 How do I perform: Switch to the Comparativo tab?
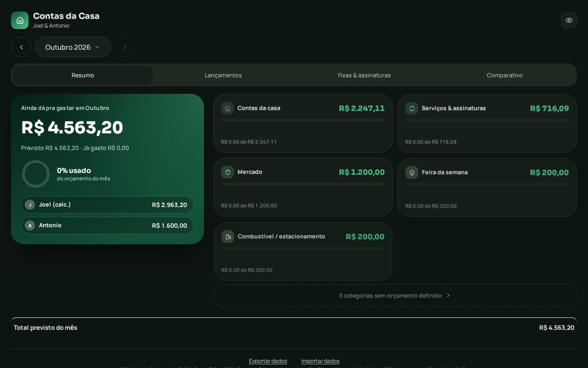tap(505, 75)
